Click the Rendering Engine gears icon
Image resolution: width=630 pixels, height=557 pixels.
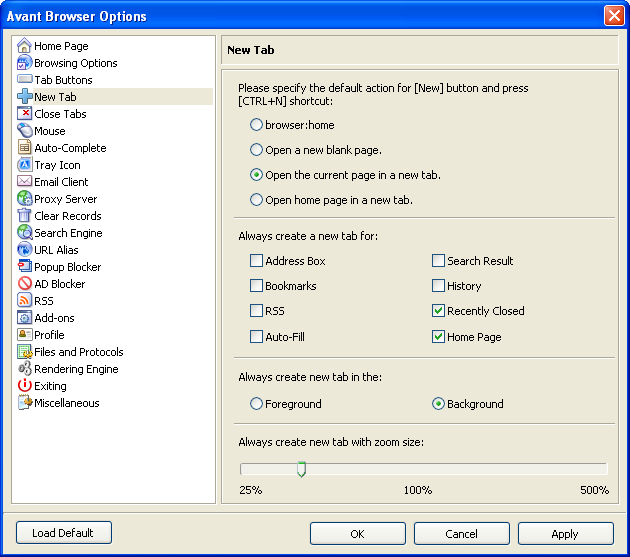click(x=24, y=369)
